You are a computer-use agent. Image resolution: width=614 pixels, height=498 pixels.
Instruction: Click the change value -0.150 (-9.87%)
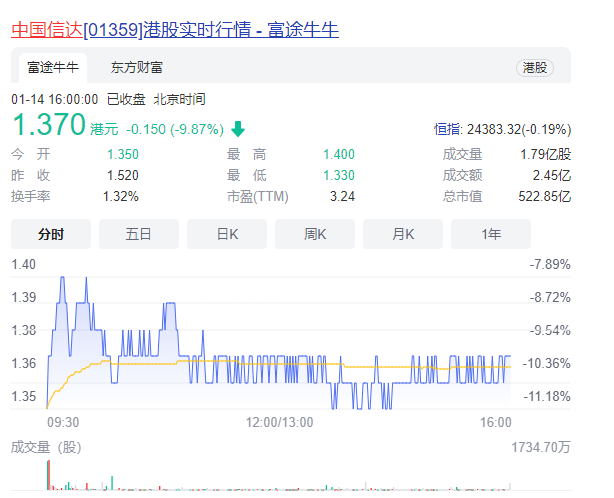click(x=175, y=129)
